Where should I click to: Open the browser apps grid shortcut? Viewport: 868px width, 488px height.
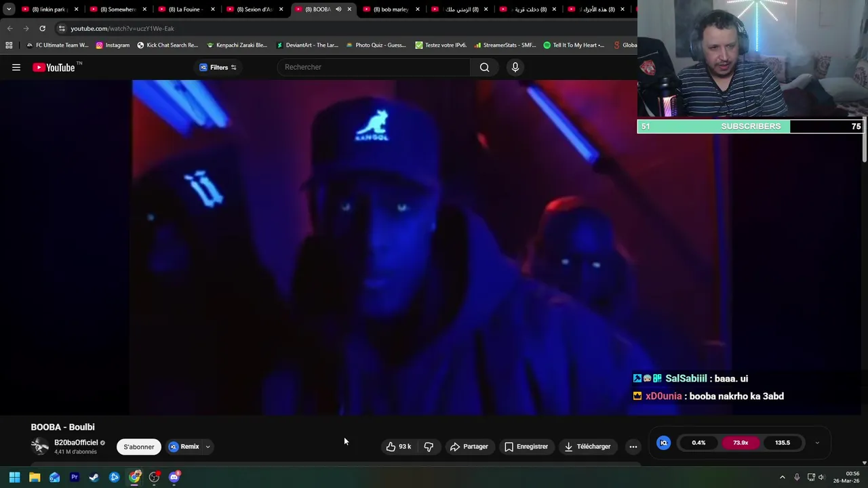click(9, 45)
